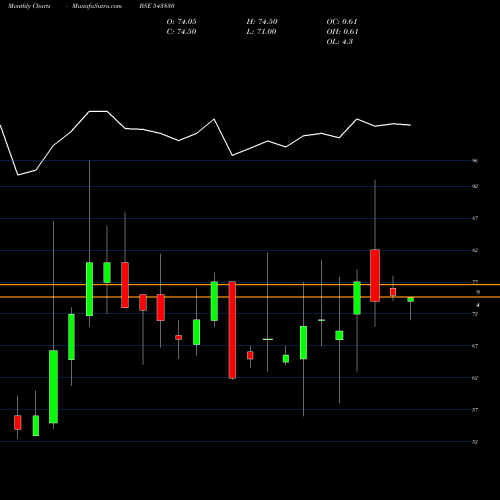Click the 67 price axis label
Viewport: 500px width, 500px height.
[475, 346]
